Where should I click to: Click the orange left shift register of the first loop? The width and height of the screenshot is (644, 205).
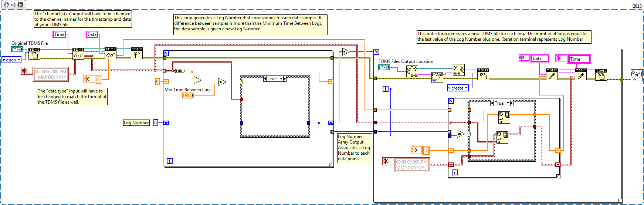coord(166,82)
